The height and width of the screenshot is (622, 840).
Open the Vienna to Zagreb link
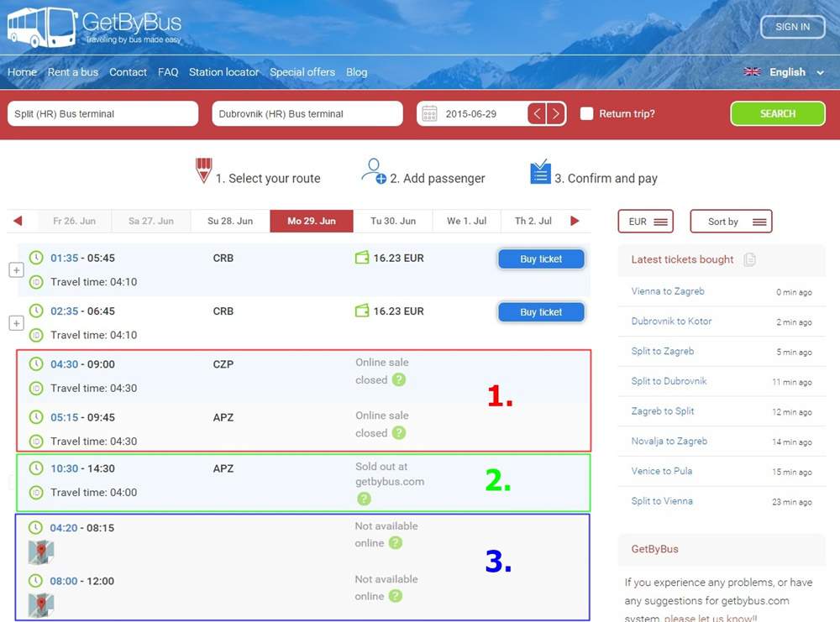668,291
